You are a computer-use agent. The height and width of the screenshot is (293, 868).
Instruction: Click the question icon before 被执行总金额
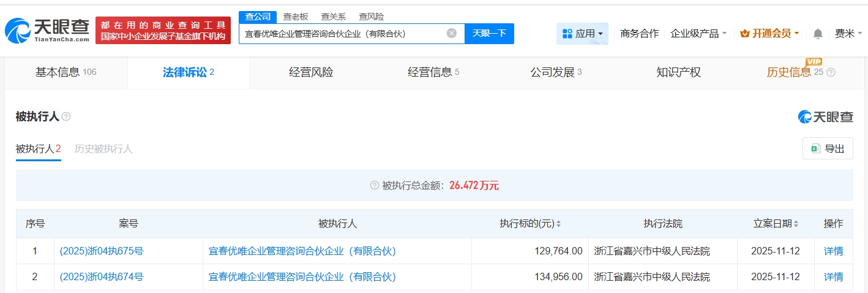pyautogui.click(x=374, y=186)
